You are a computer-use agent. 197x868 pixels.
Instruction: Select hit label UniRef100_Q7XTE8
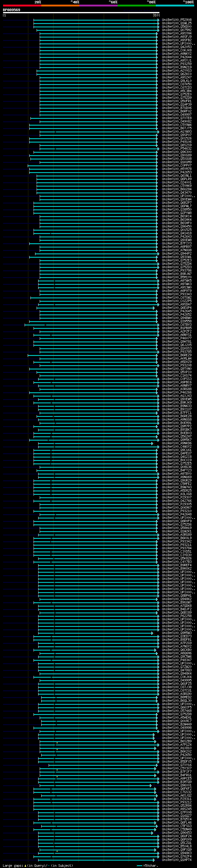click(177, 118)
